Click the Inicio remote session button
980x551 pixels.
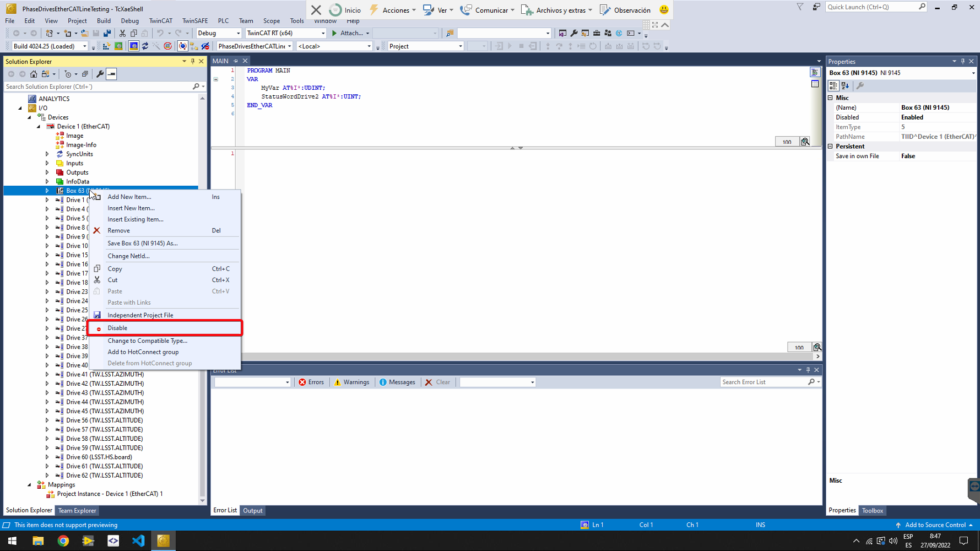[345, 10]
